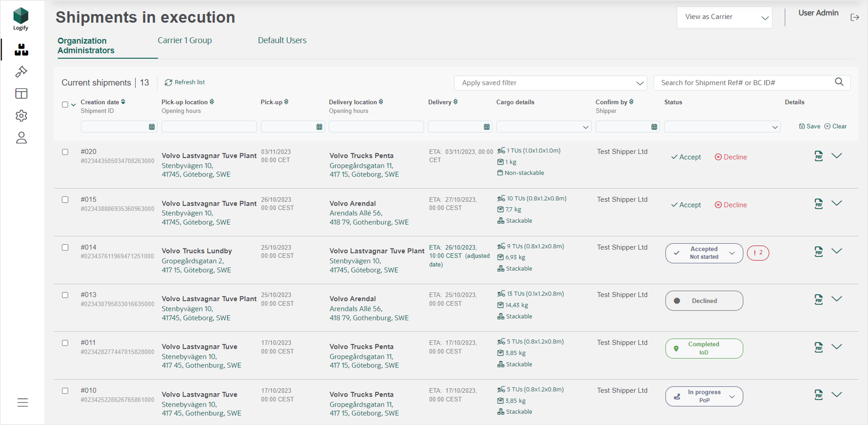The width and height of the screenshot is (868, 425).
Task: Open the settings gear in sidebar
Action: coord(21,116)
